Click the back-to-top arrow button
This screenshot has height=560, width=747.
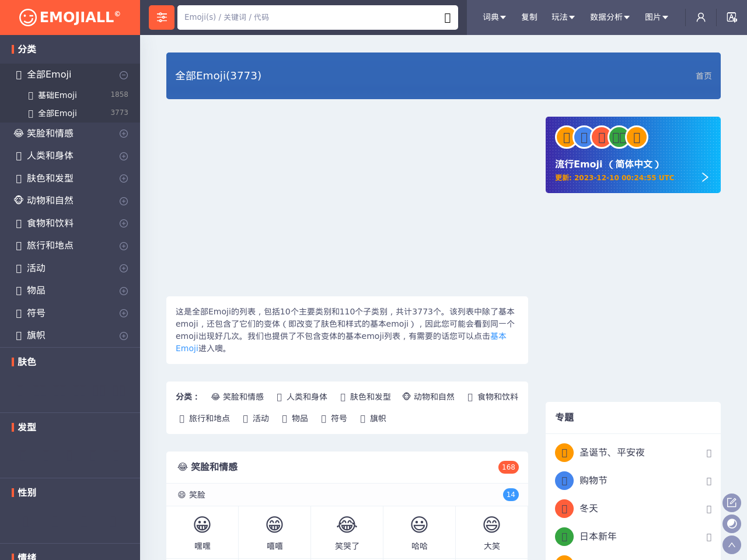[x=731, y=544]
